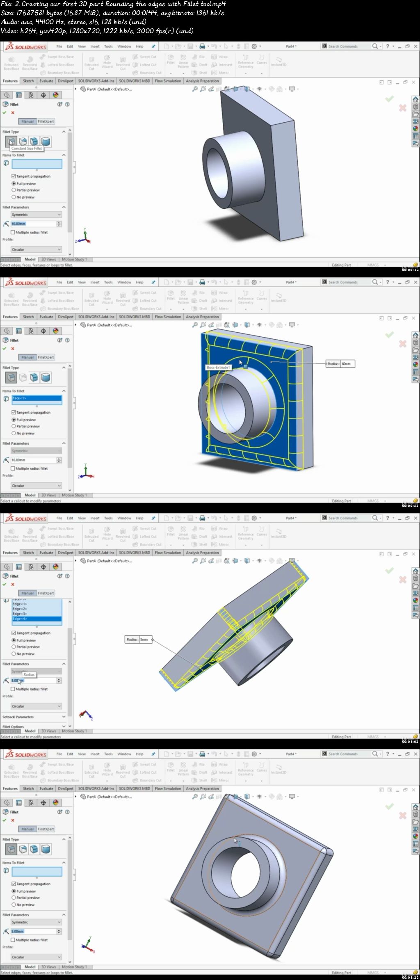
Task: Collapse Fillet Type section in the 00:00:22 frame
Action: [x=64, y=132]
